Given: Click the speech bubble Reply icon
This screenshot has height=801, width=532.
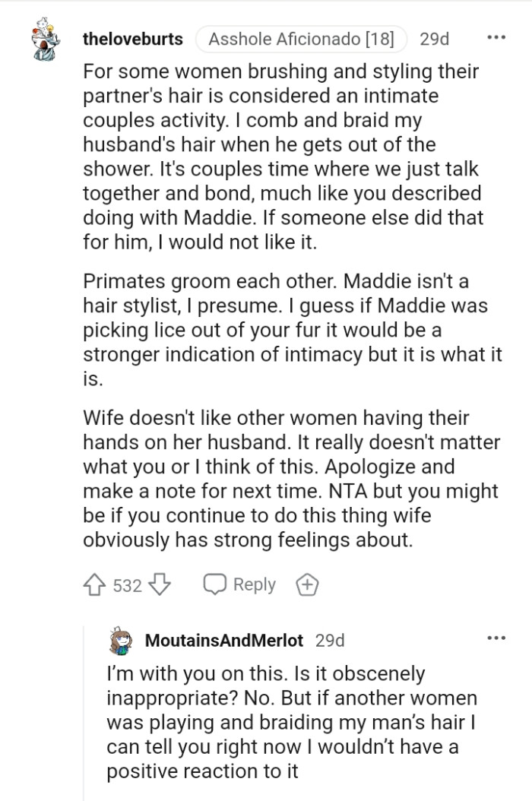Looking at the screenshot, I should pyautogui.click(x=218, y=584).
